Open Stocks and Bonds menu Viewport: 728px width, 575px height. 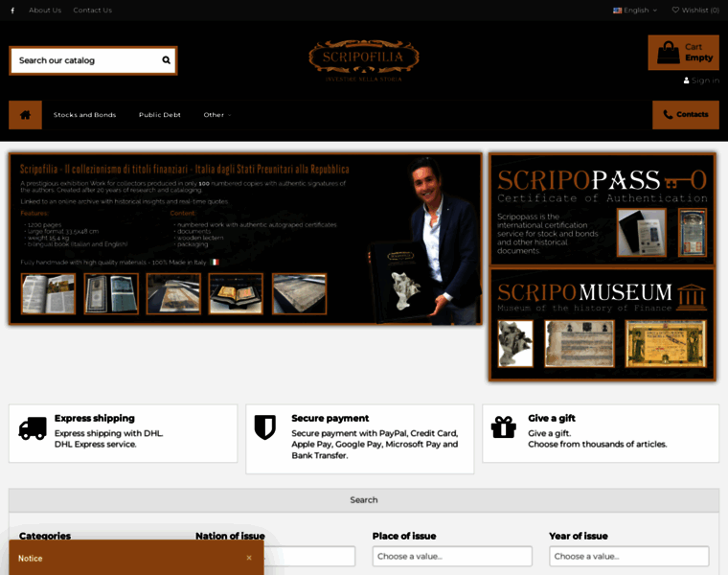(84, 115)
